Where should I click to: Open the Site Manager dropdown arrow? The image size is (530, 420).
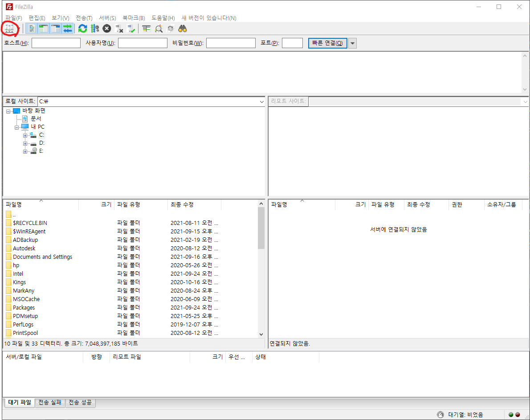click(19, 29)
